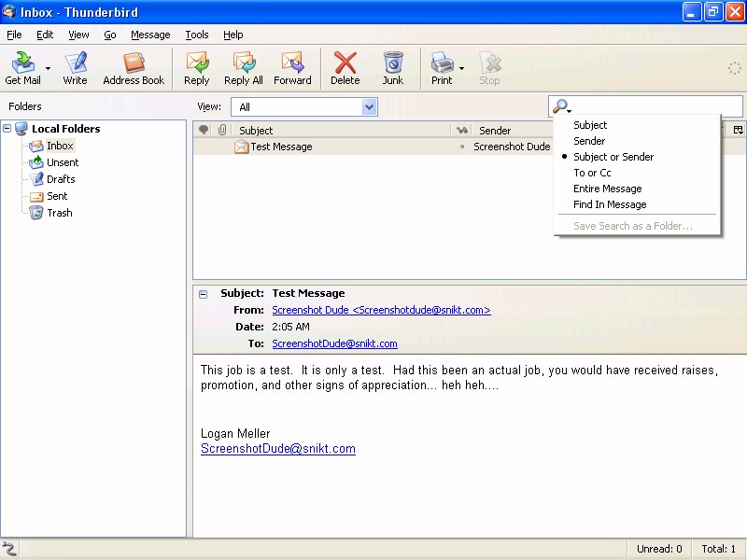Click the disabled Stop icon
The height and width of the screenshot is (560, 747).
click(489, 68)
